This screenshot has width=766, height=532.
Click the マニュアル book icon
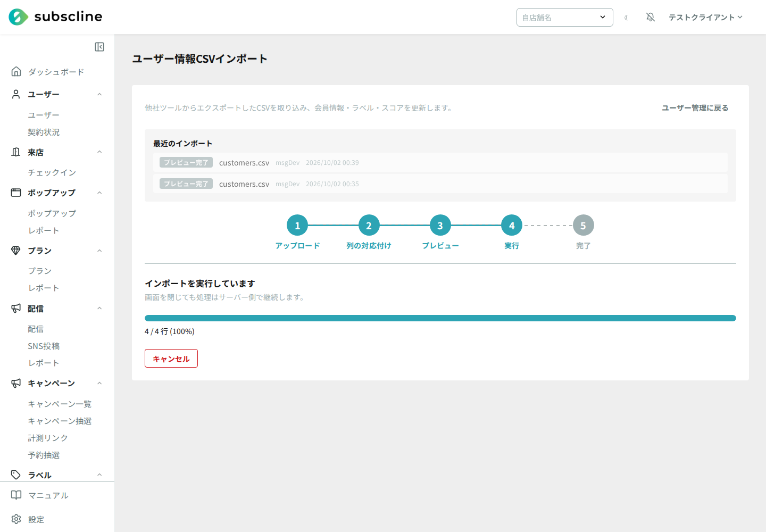16,495
